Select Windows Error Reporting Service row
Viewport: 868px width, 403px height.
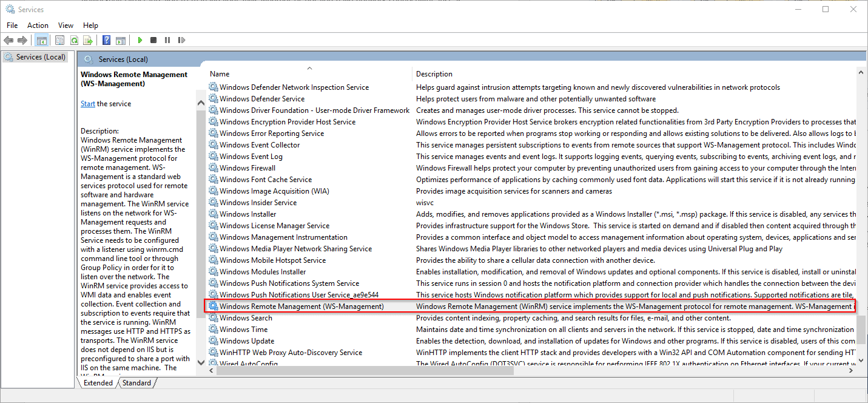pos(530,134)
